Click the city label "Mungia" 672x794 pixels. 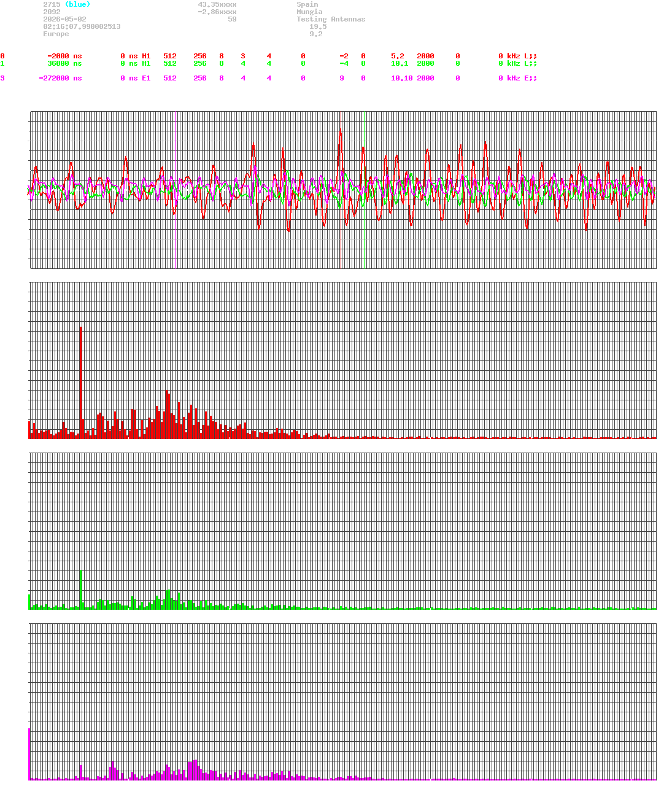(309, 12)
